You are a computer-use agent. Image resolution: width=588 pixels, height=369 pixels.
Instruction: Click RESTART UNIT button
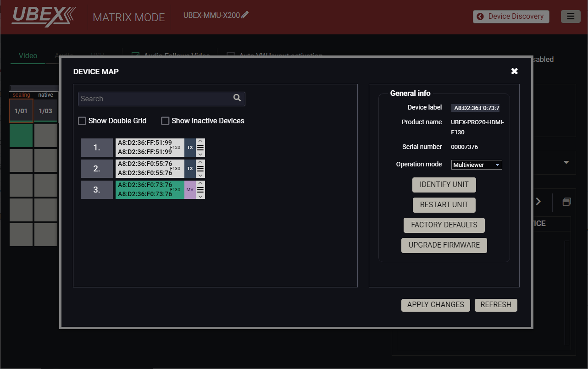point(444,205)
